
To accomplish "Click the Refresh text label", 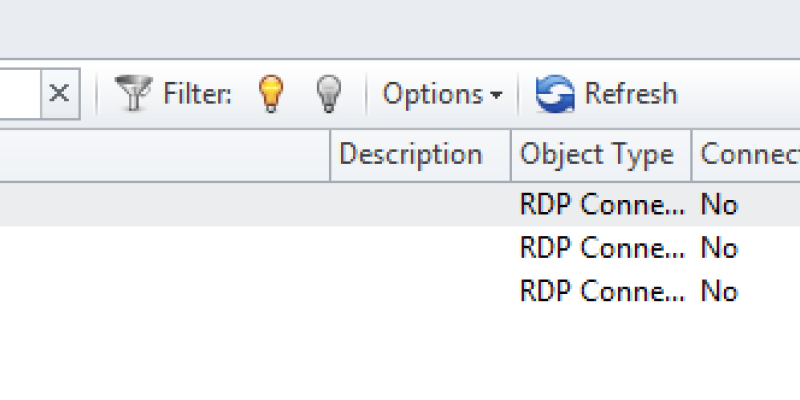I will point(631,94).
